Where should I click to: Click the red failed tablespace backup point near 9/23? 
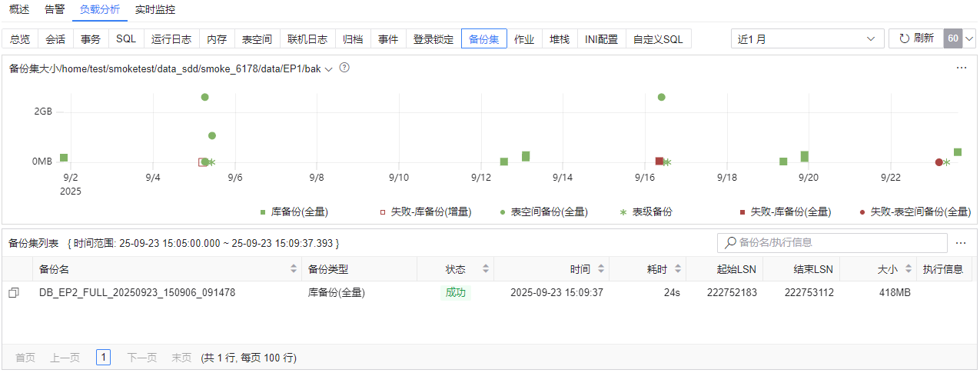[x=939, y=162]
